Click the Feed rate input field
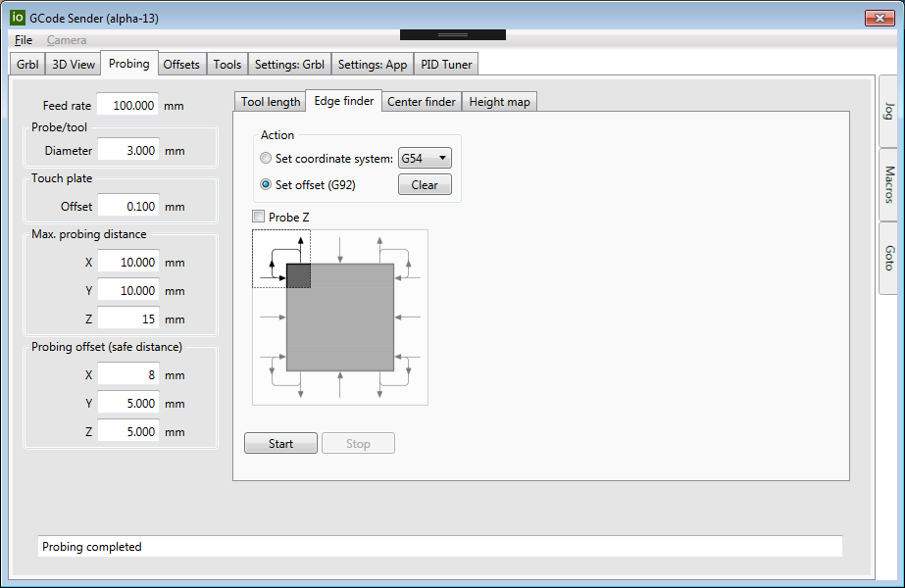905x588 pixels. click(x=128, y=106)
